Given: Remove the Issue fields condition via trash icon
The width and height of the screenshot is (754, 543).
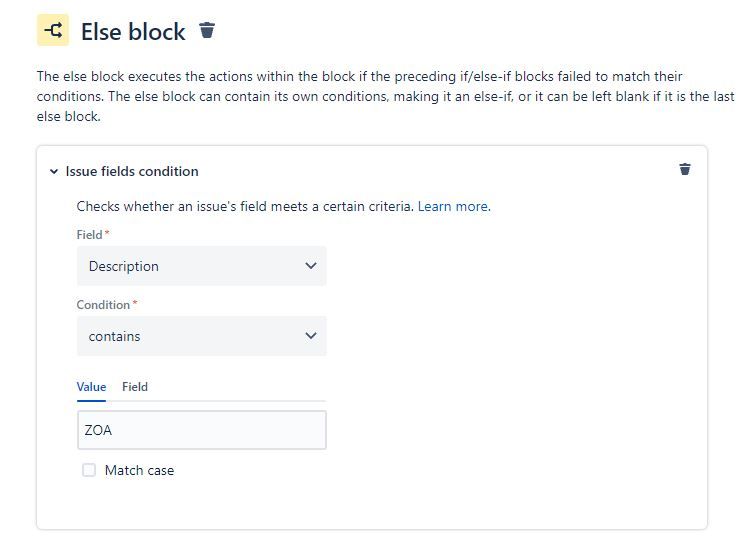Looking at the screenshot, I should [685, 169].
